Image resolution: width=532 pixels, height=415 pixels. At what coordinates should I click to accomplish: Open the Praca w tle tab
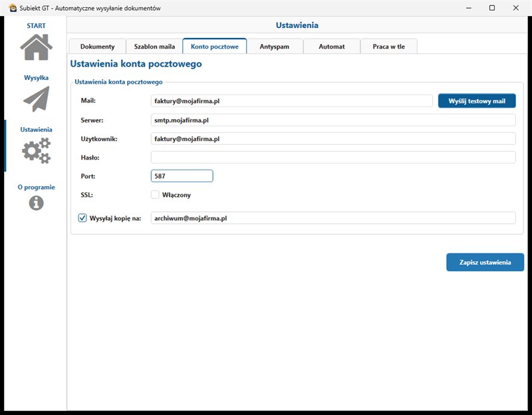pos(389,47)
